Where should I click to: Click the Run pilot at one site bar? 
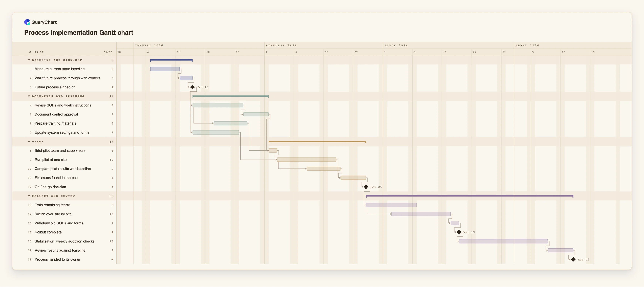(x=307, y=160)
